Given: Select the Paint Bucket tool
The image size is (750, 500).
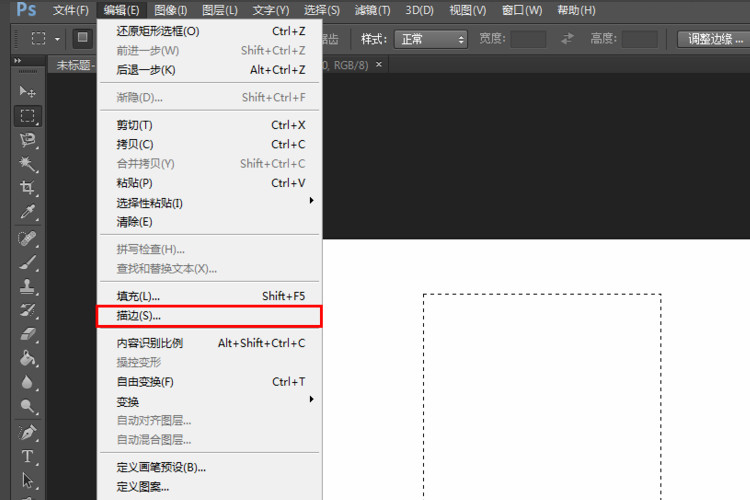Looking at the screenshot, I should [x=27, y=358].
